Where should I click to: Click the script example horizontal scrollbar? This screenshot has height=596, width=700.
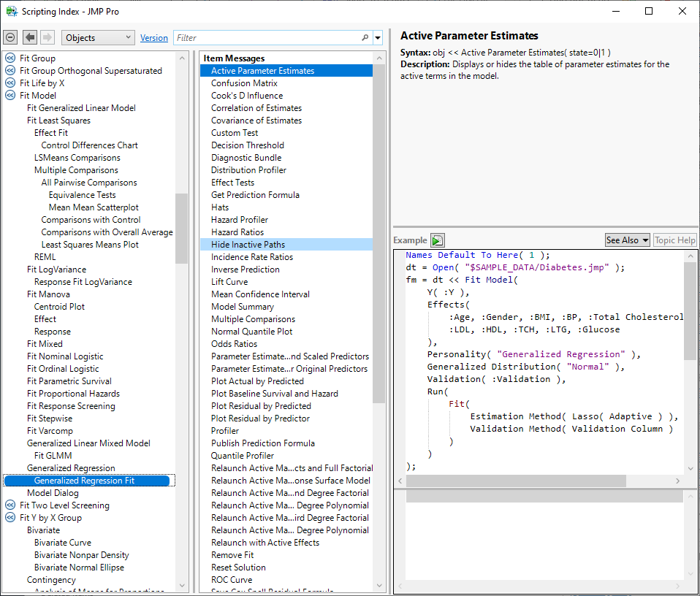(x=516, y=481)
